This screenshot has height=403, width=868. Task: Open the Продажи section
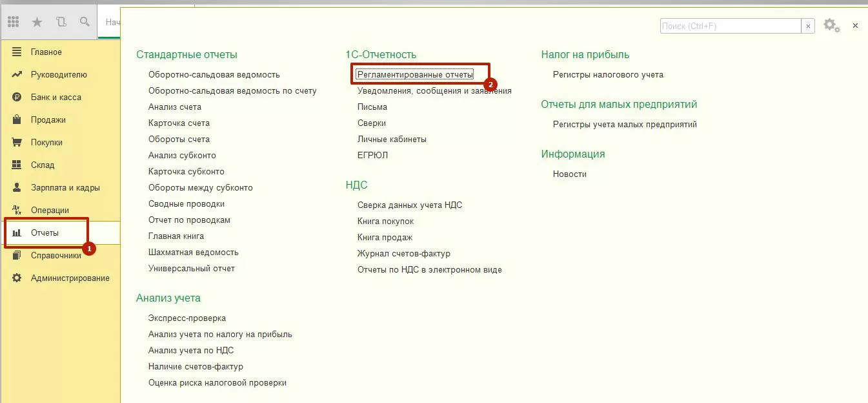click(48, 119)
